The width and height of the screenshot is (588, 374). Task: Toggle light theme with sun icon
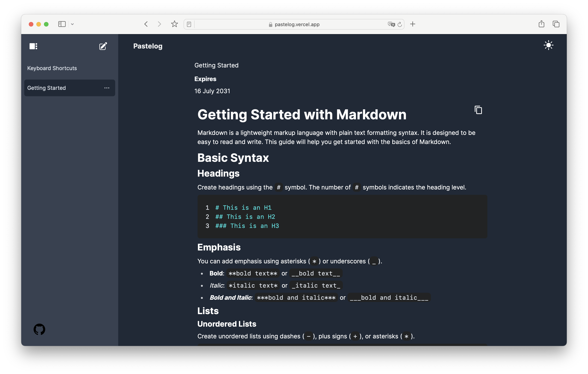tap(548, 45)
